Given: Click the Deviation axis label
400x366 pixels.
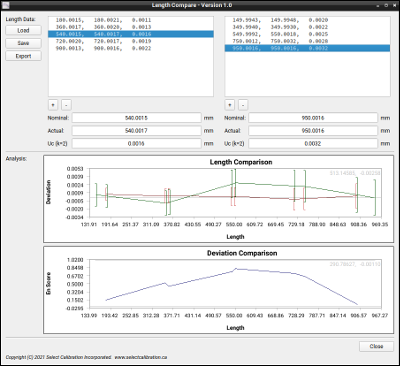Looking at the screenshot, I should click(49, 192).
